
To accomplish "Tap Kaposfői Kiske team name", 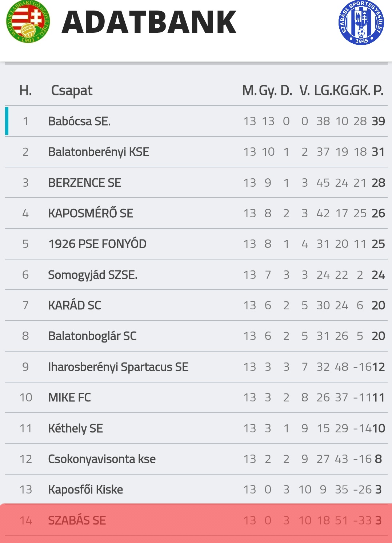I will [x=85, y=490].
